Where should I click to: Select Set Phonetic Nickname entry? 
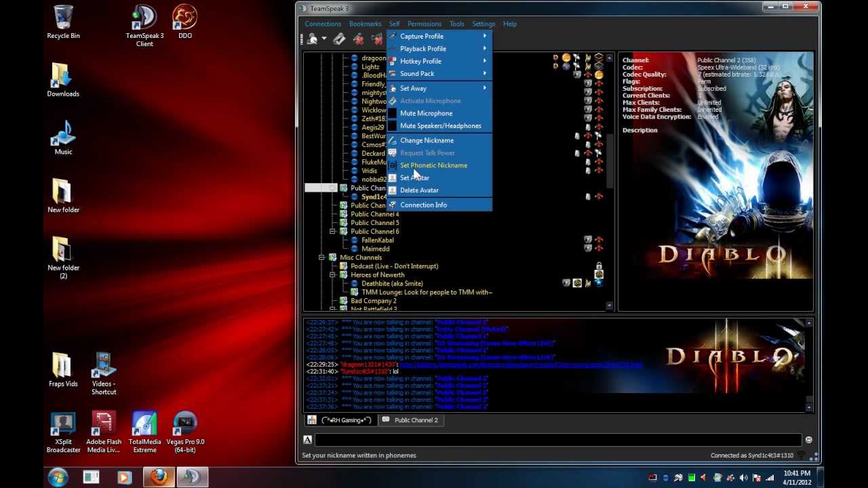tap(439, 165)
